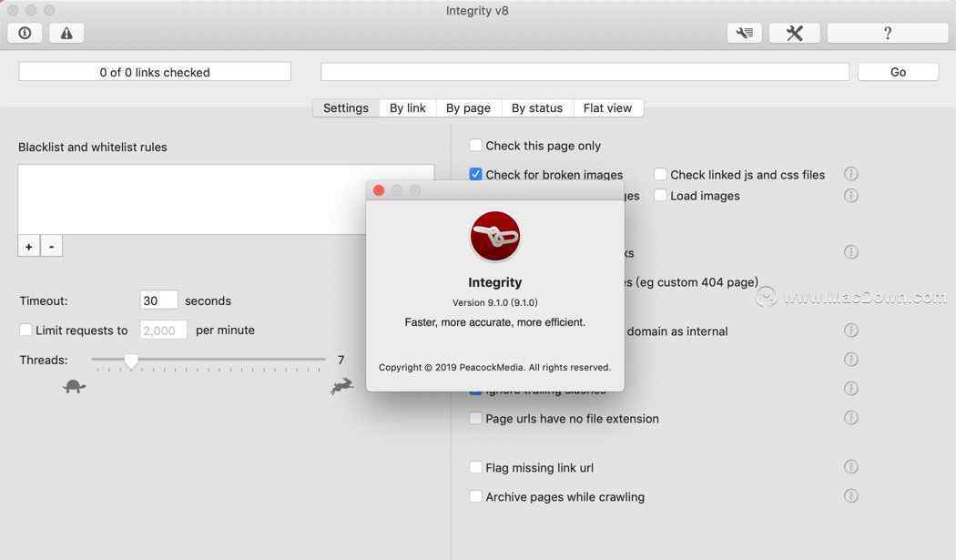956x560 pixels.
Task: Enable Check this page only
Action: pos(475,145)
